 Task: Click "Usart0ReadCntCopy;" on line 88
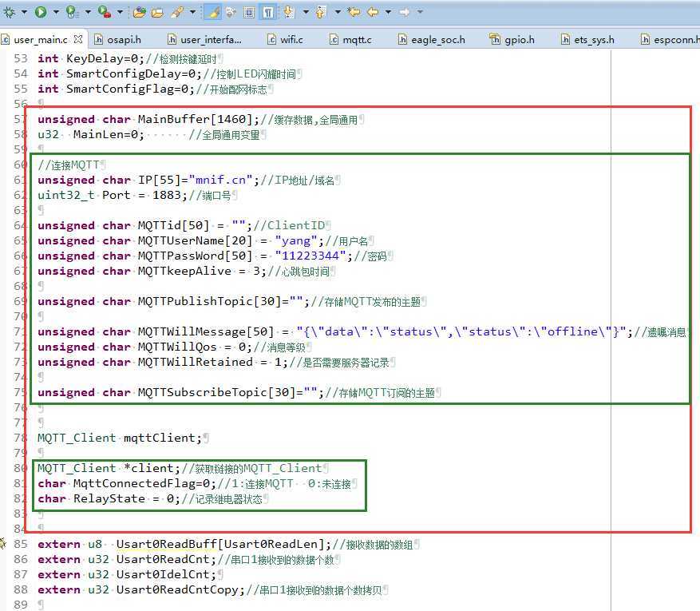pos(181,590)
